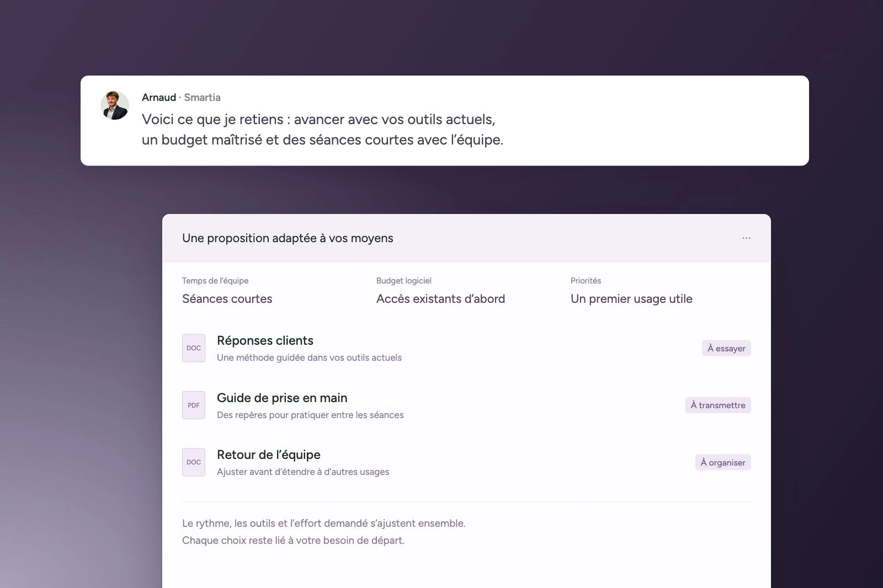Click subtitle Une méthode guidée dans vos outils actuels

click(x=309, y=357)
